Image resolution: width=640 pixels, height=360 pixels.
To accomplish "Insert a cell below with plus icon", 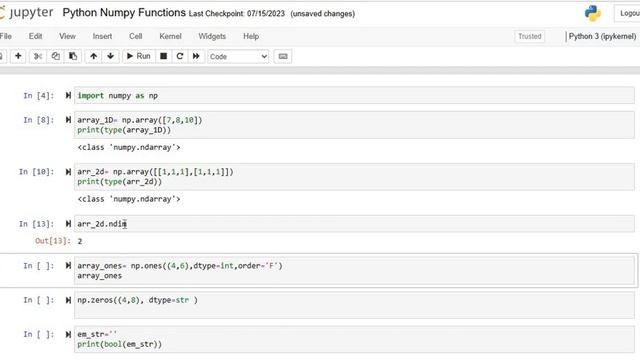I will pyautogui.click(x=18, y=56).
